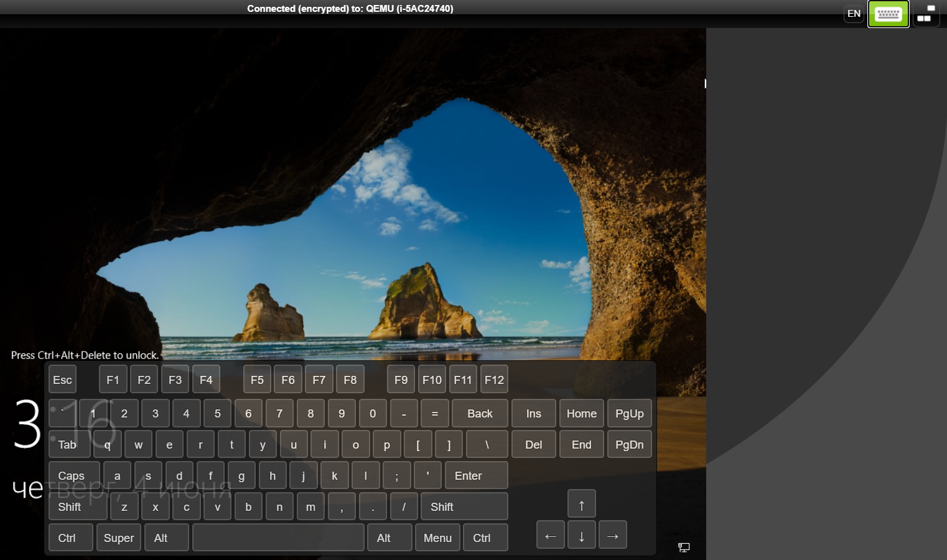Screen dimensions: 947x560
Task: Click the letter t key
Action: (231, 444)
